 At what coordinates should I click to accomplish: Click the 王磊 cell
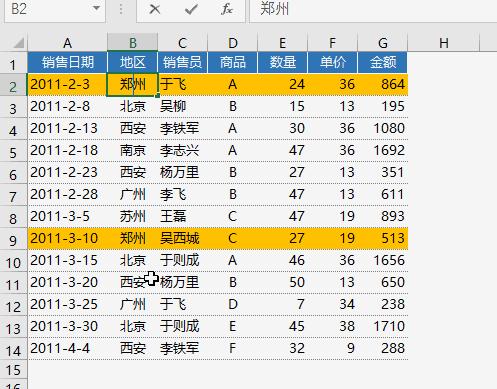coord(182,216)
